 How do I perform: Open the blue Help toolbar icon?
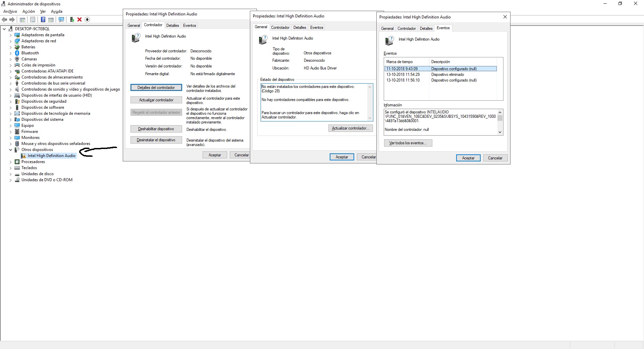point(43,19)
